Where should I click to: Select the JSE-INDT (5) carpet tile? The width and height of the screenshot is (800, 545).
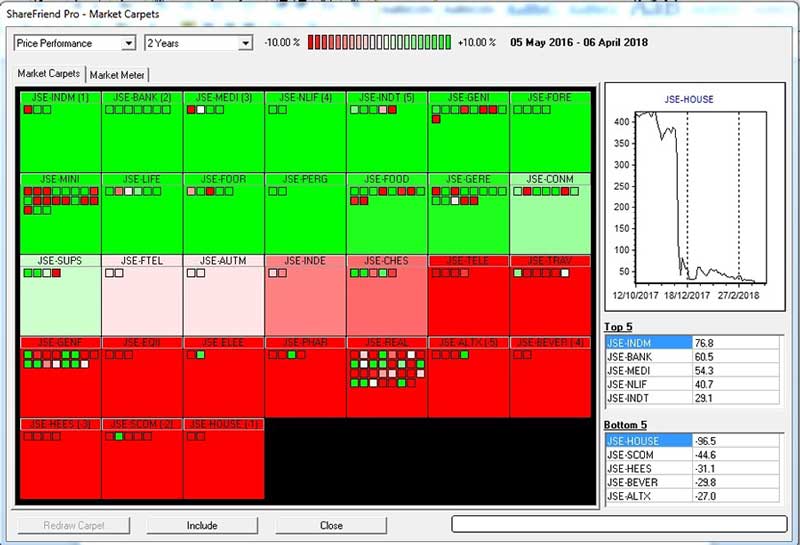[387, 132]
